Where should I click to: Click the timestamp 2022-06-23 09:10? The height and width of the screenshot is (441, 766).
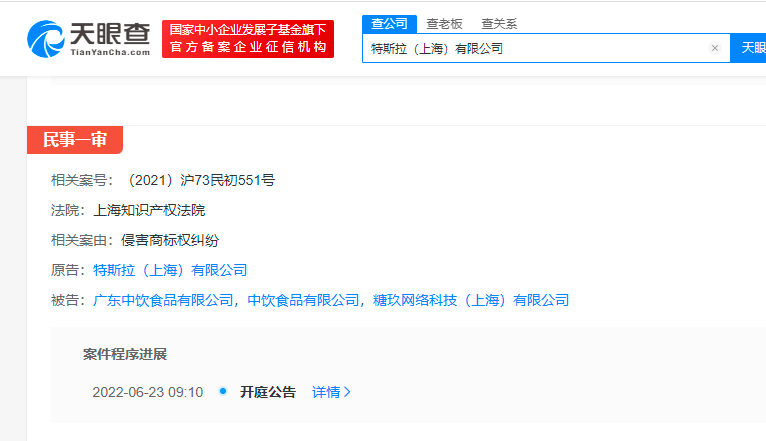pos(148,392)
